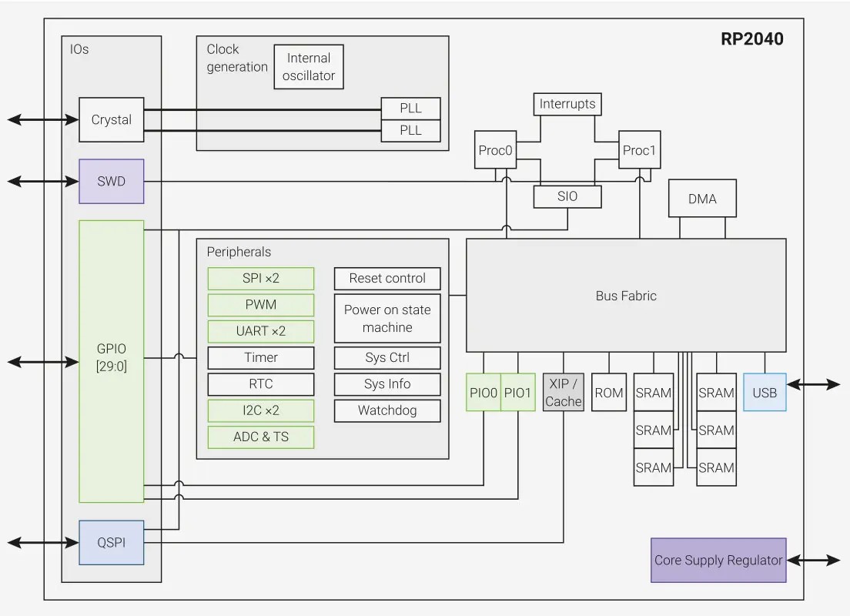This screenshot has height=616, width=850.
Task: Click the SIO block
Action: click(x=567, y=196)
